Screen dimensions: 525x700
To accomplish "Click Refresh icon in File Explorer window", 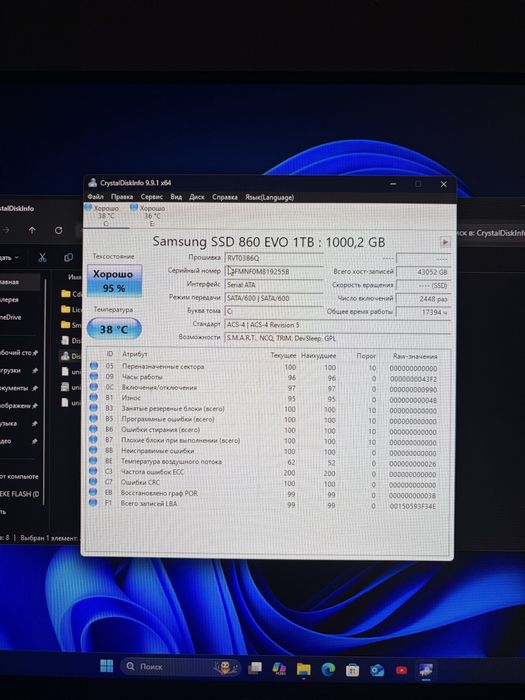I will pos(58,230).
